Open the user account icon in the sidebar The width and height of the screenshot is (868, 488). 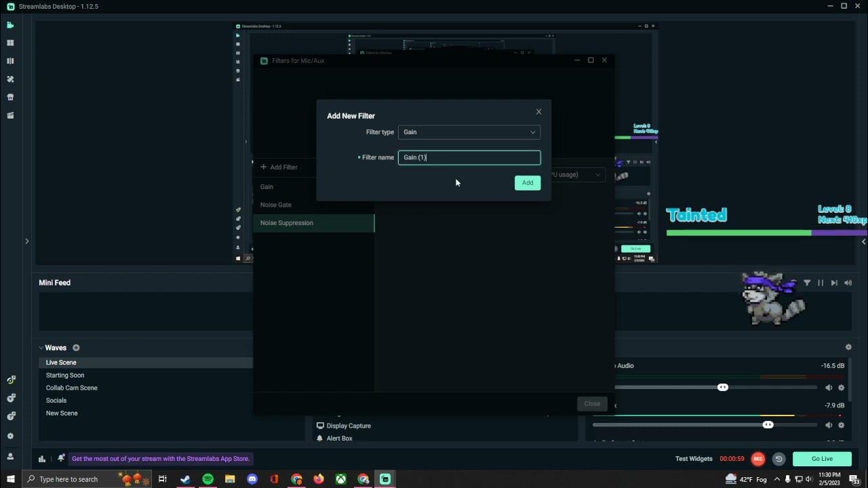pos(10,456)
